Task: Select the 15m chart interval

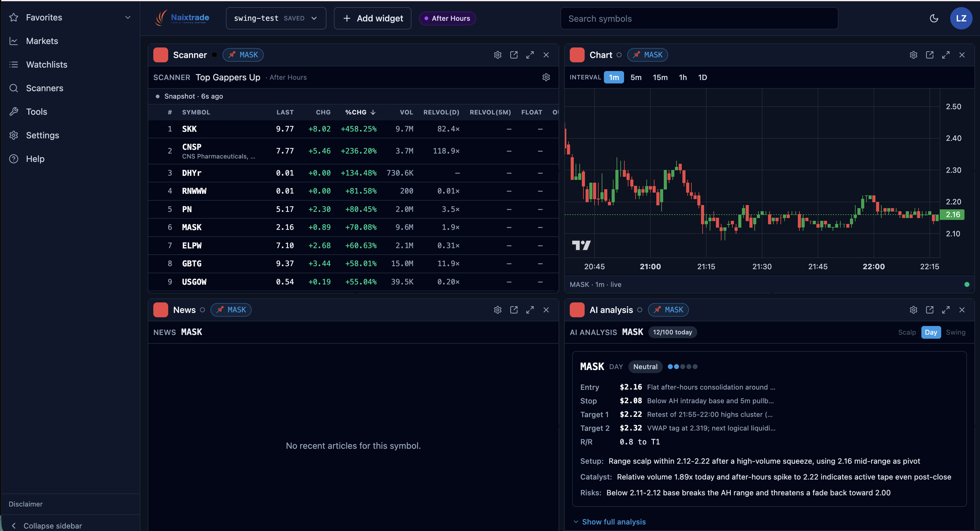Action: 660,77
